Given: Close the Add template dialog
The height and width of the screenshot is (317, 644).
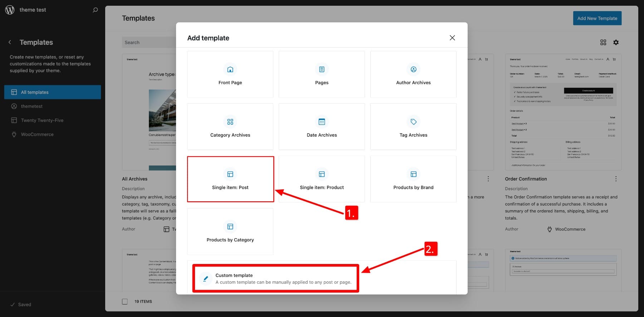Looking at the screenshot, I should (452, 38).
